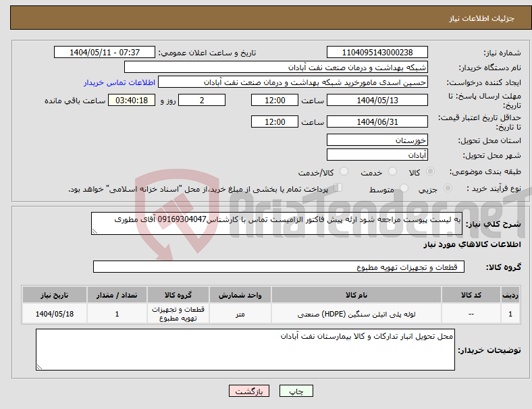
Task: Click the شماره نیاز field 1104095143000238
Action: click(377, 52)
